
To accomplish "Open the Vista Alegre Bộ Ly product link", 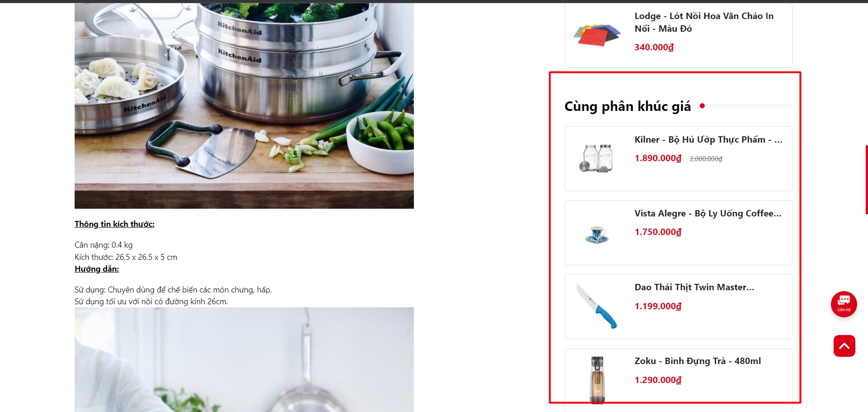I will point(708,213).
